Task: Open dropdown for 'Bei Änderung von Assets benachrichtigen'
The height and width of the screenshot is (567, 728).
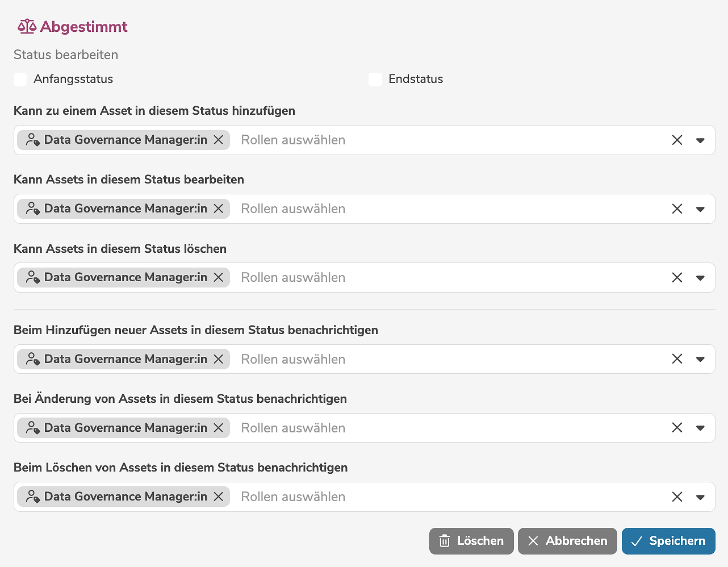Action: pos(700,428)
